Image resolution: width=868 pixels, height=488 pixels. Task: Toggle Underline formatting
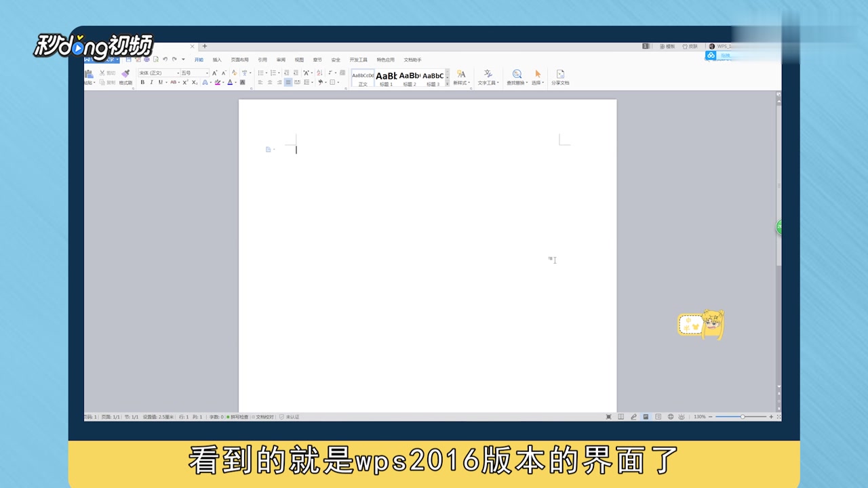coord(161,82)
